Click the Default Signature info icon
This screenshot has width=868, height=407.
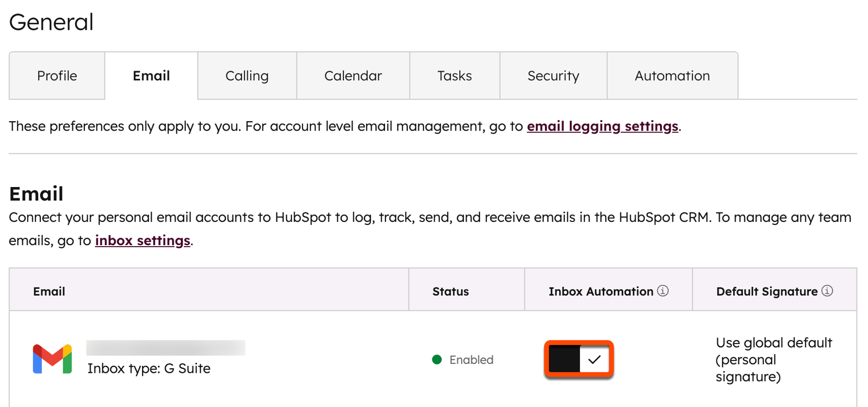coord(827,291)
